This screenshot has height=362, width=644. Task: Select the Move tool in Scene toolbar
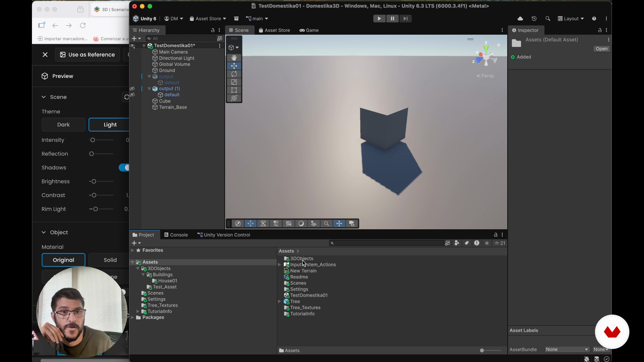pyautogui.click(x=234, y=66)
